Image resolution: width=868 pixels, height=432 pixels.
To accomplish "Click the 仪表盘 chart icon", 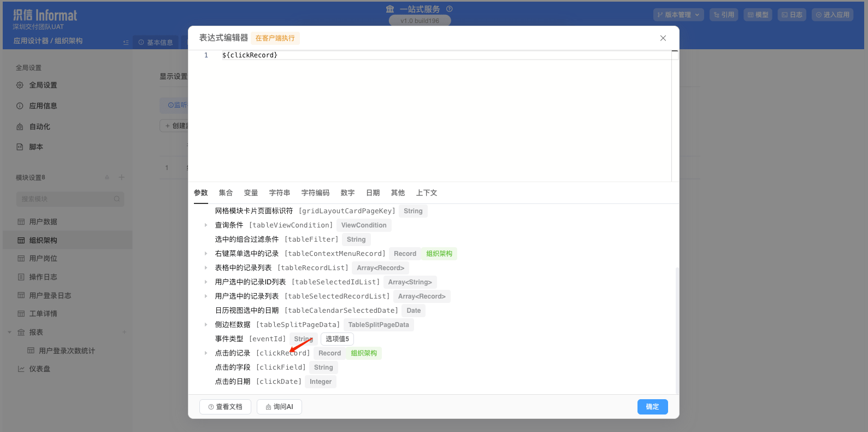I will [21, 369].
